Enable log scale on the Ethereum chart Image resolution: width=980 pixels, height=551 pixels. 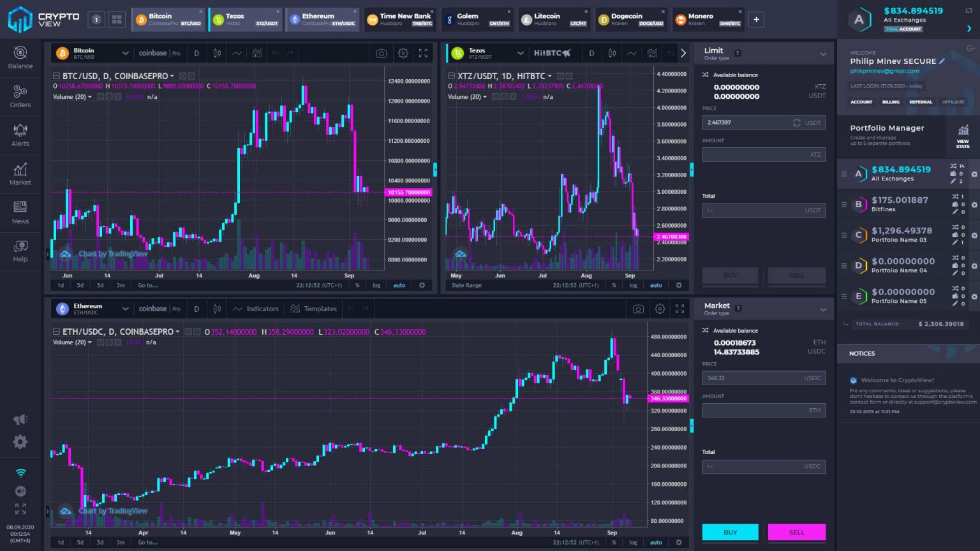click(x=633, y=542)
